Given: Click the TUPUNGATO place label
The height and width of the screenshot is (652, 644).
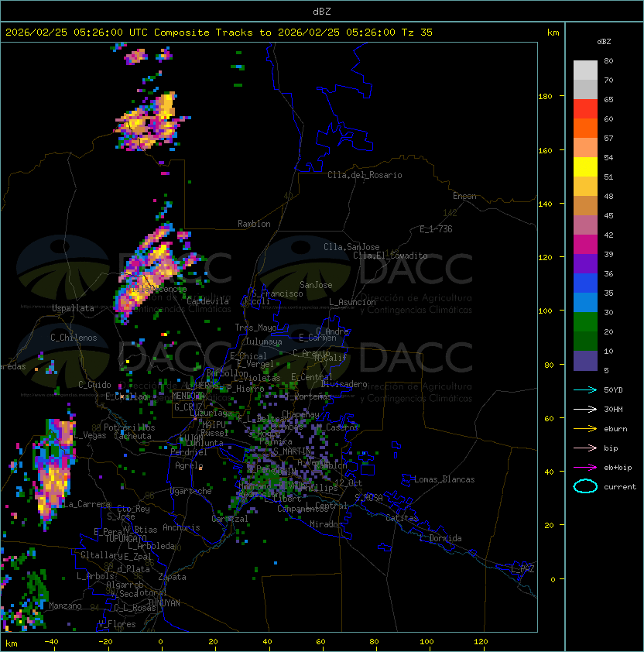Looking at the screenshot, I should click(125, 538).
